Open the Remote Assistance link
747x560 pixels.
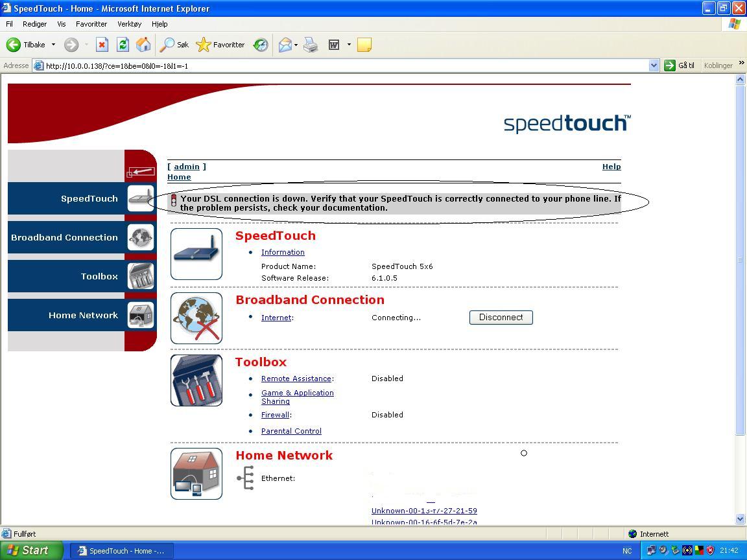click(x=296, y=379)
